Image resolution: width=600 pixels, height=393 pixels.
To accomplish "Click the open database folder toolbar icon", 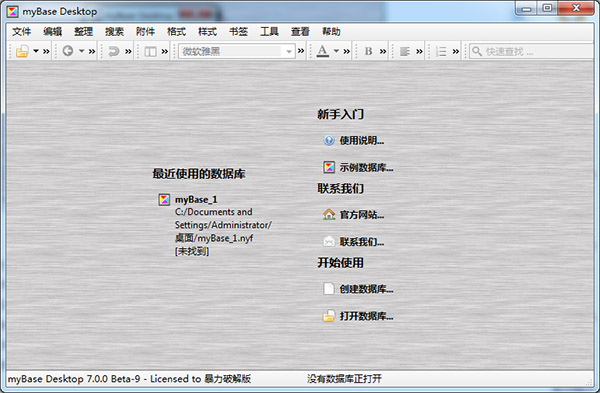I will click(22, 51).
